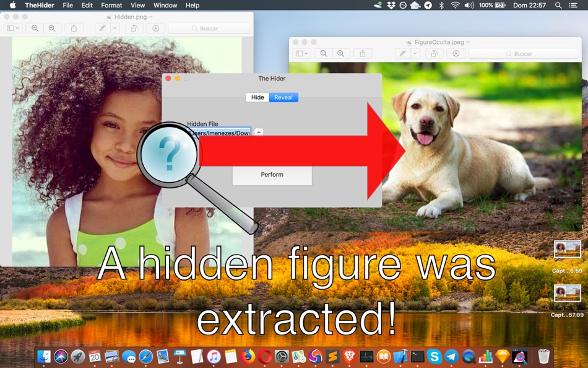Open the Apple menu
The width and height of the screenshot is (588, 368).
(12, 5)
